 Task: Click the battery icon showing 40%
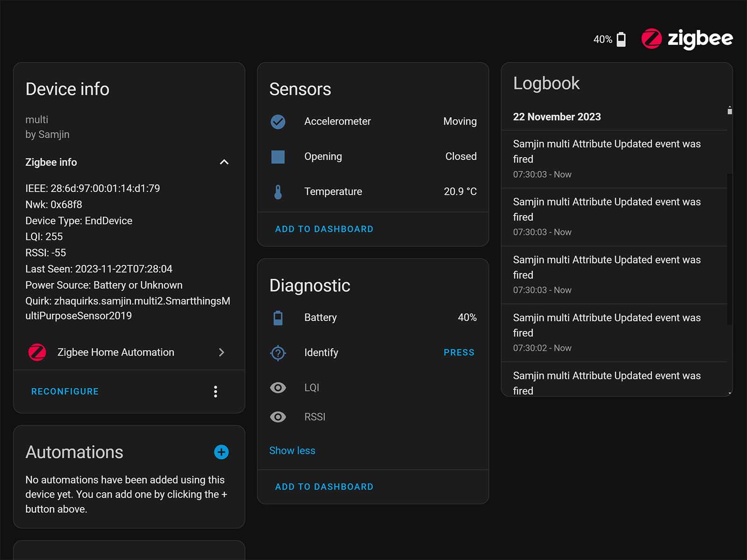(621, 39)
